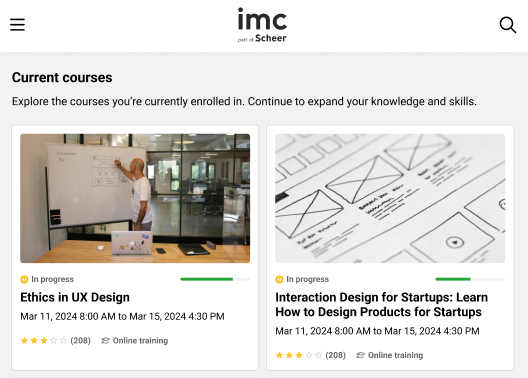
Task: Click wireframe sketch thumbnail of Interaction Design course
Action: pos(390,198)
